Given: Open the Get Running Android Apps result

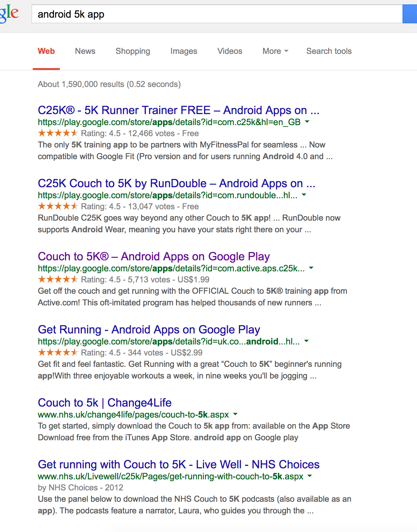Looking at the screenshot, I should [149, 330].
